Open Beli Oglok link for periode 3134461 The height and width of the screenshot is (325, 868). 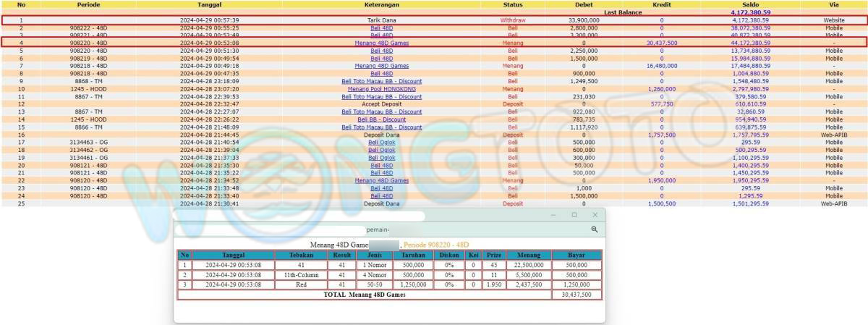[x=381, y=158]
